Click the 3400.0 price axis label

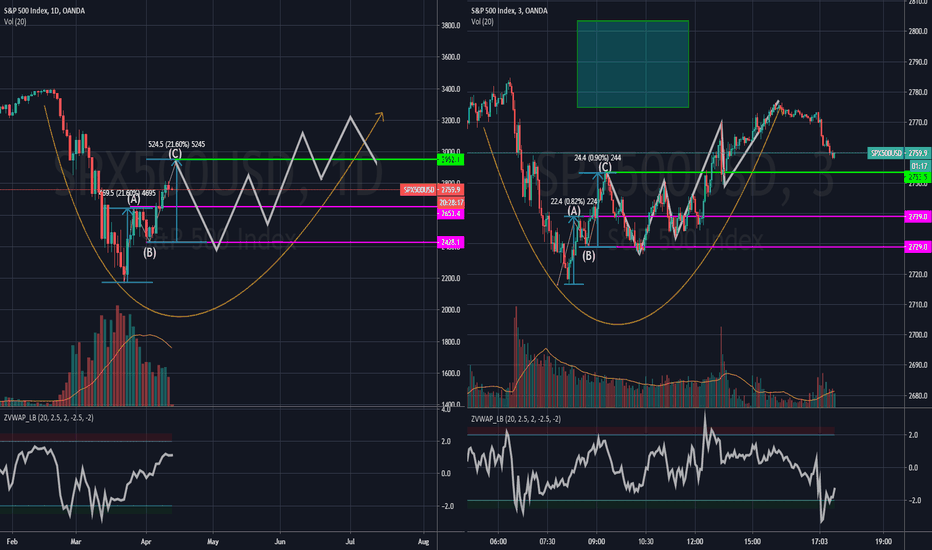pyautogui.click(x=451, y=89)
